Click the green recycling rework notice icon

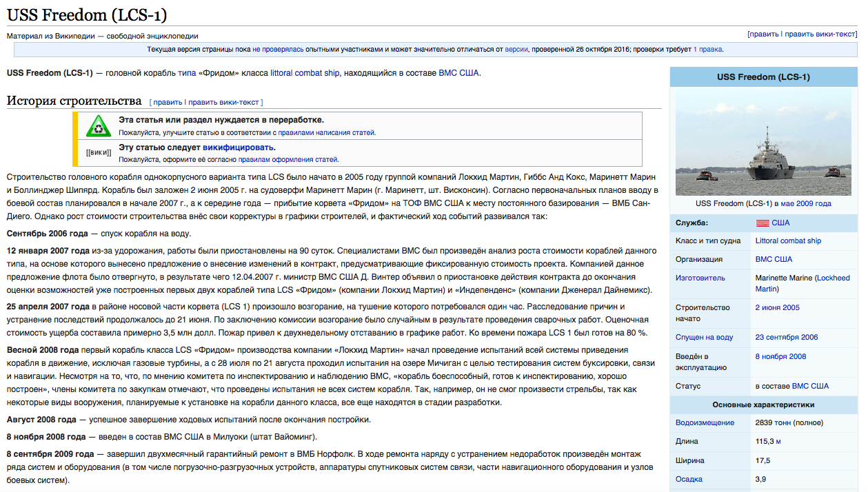click(99, 125)
